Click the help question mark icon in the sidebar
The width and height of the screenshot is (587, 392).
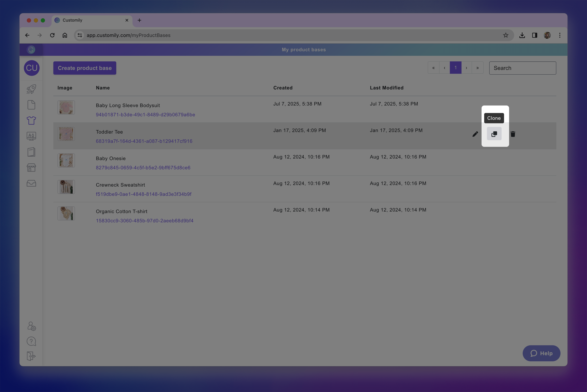click(31, 341)
